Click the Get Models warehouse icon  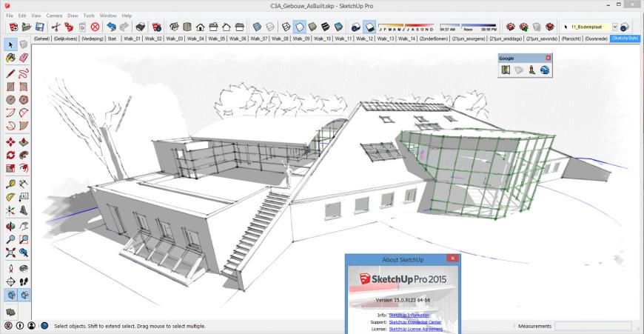pyautogui.click(x=511, y=27)
